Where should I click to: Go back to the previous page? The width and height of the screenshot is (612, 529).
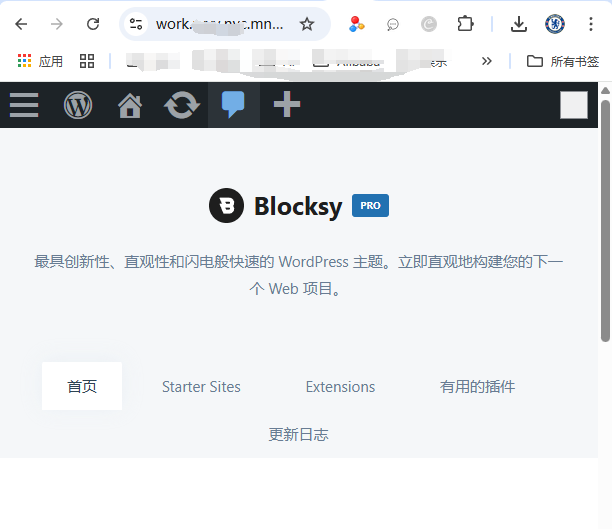(21, 24)
